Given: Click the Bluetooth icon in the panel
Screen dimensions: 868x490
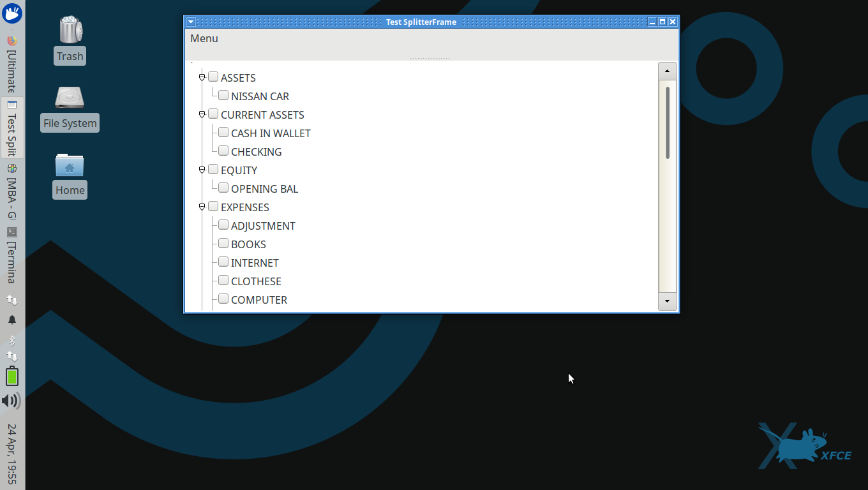Looking at the screenshot, I should coord(12,340).
